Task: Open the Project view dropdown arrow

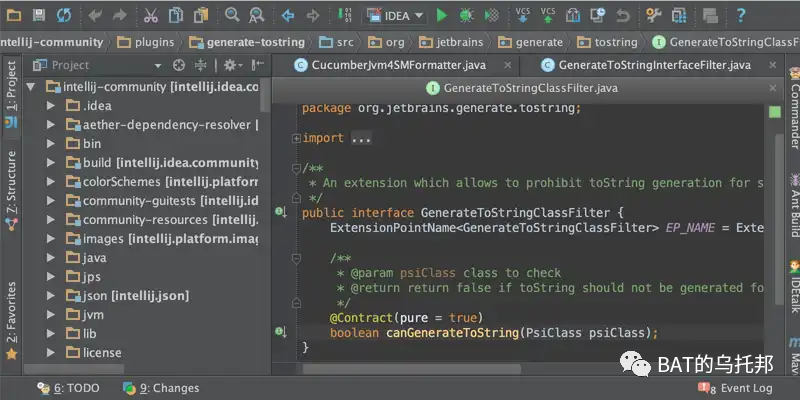Action: click(x=158, y=66)
